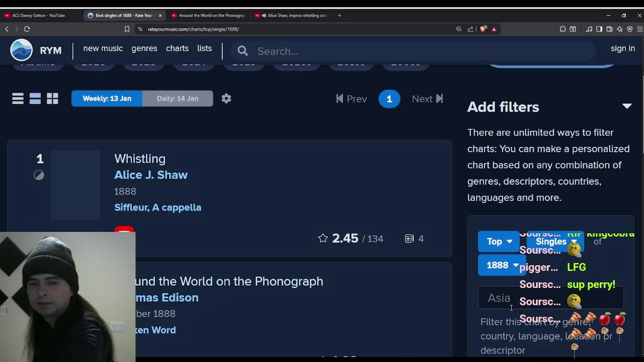Toggle the browser sidebar panel icon
Screen dimensions: 644x362
(x=599, y=29)
